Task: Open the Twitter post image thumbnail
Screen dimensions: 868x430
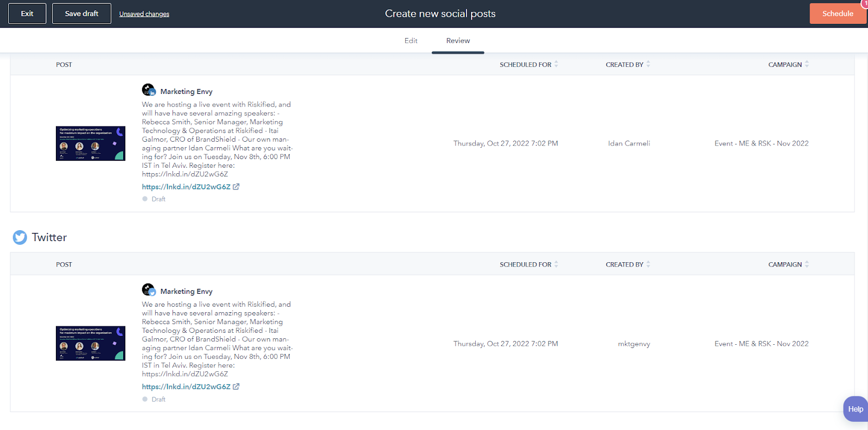Action: 91,343
